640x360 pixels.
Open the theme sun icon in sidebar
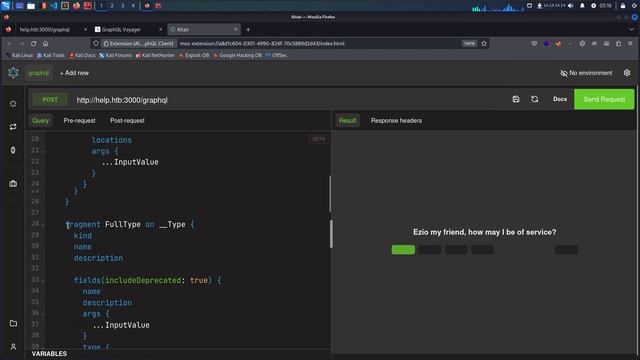[13, 104]
